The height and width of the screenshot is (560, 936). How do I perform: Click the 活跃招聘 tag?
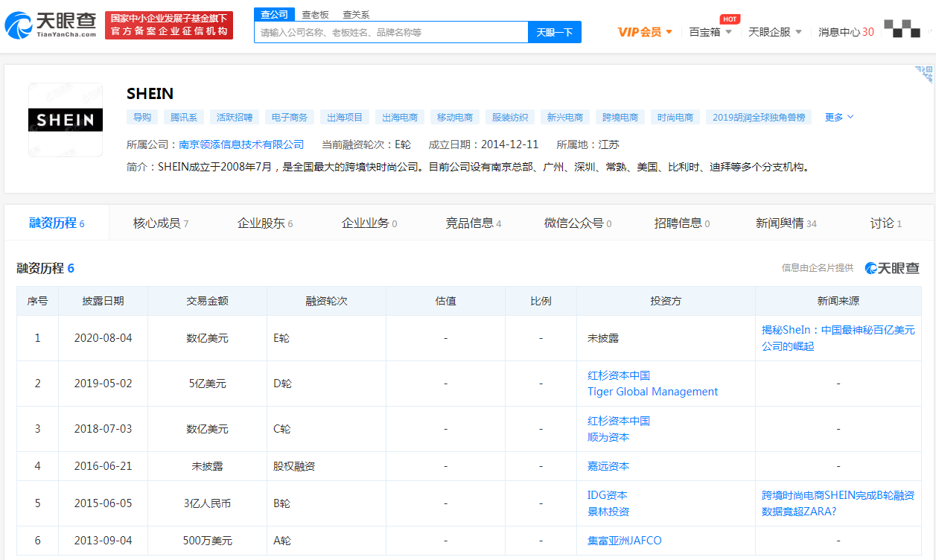235,117
